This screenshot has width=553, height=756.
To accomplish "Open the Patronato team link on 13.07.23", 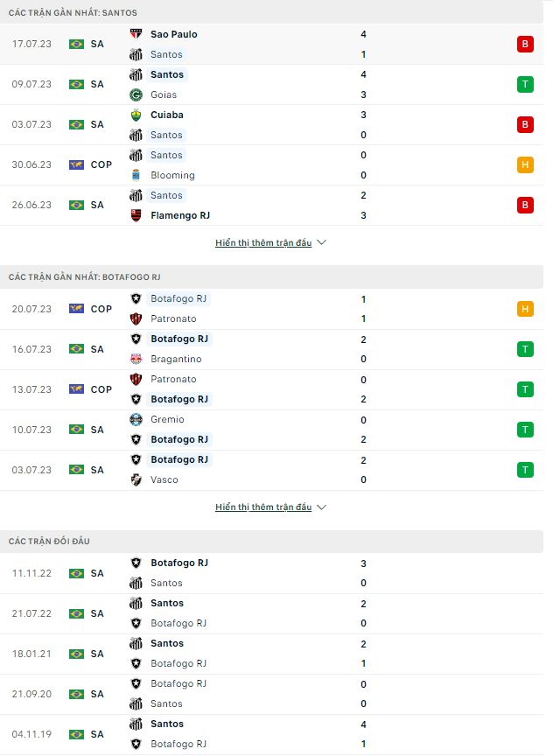I will (173, 380).
